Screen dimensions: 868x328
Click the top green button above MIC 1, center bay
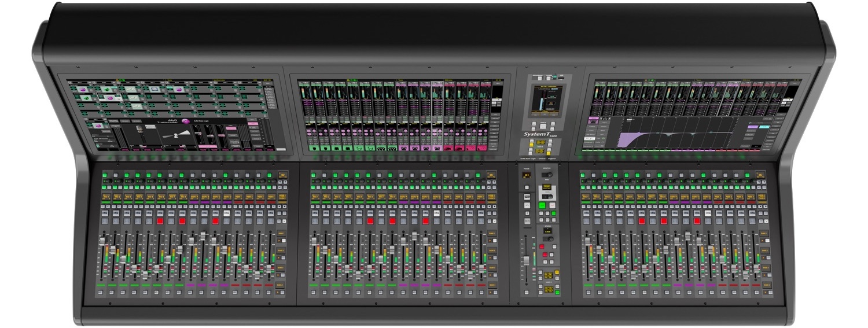[x=314, y=175]
